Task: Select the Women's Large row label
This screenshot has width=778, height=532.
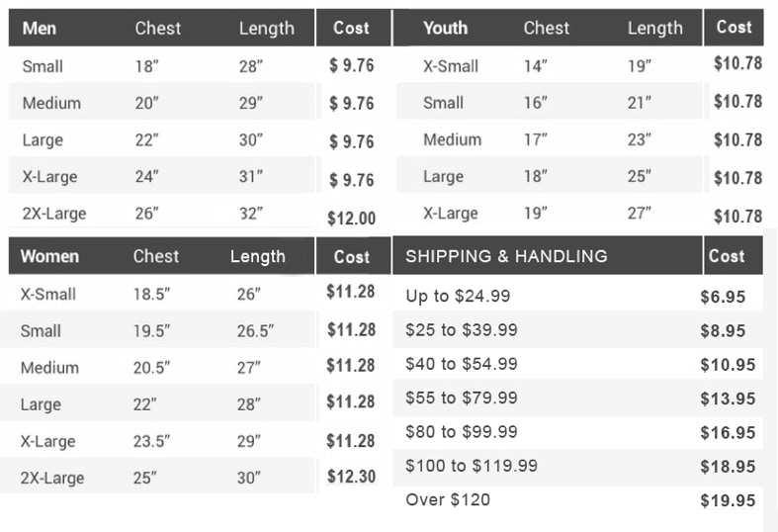Action: click(x=41, y=404)
